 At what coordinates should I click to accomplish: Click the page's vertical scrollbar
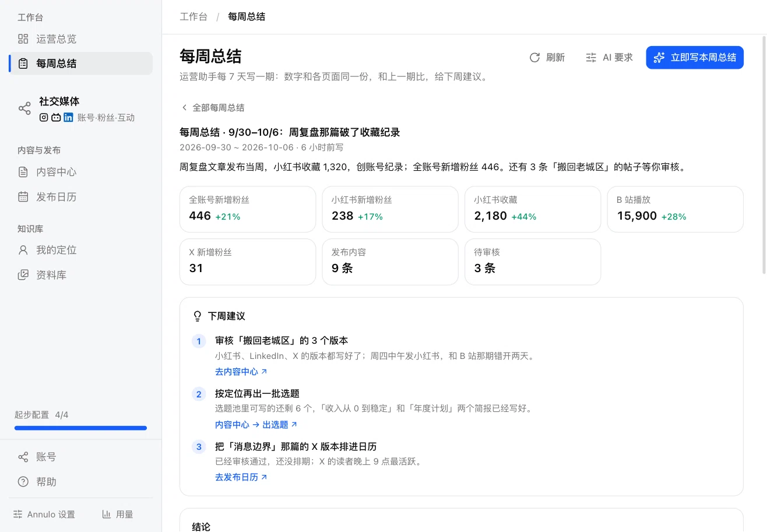point(764,154)
